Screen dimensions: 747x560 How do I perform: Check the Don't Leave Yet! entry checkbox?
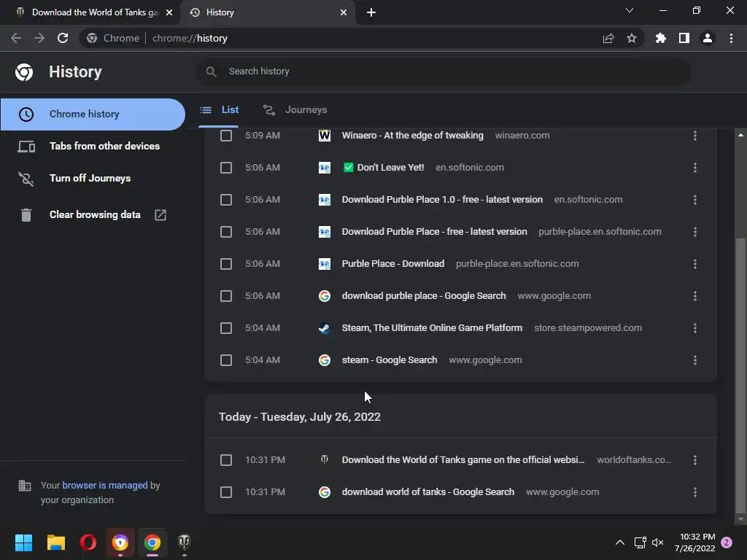point(226,168)
